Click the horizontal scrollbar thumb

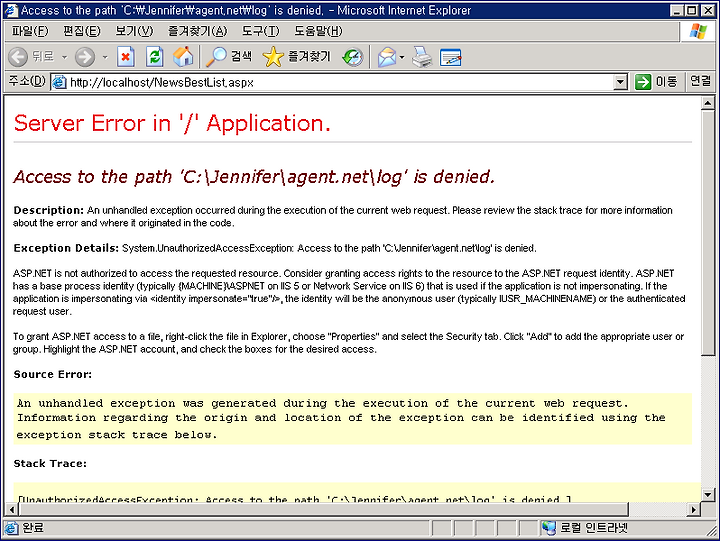(x=323, y=509)
